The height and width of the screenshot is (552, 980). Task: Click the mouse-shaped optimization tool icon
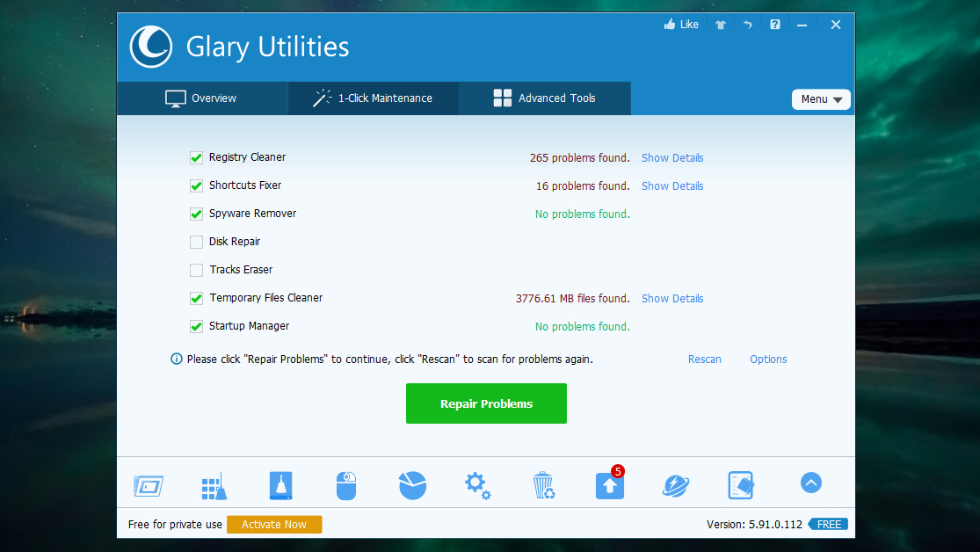[345, 483]
